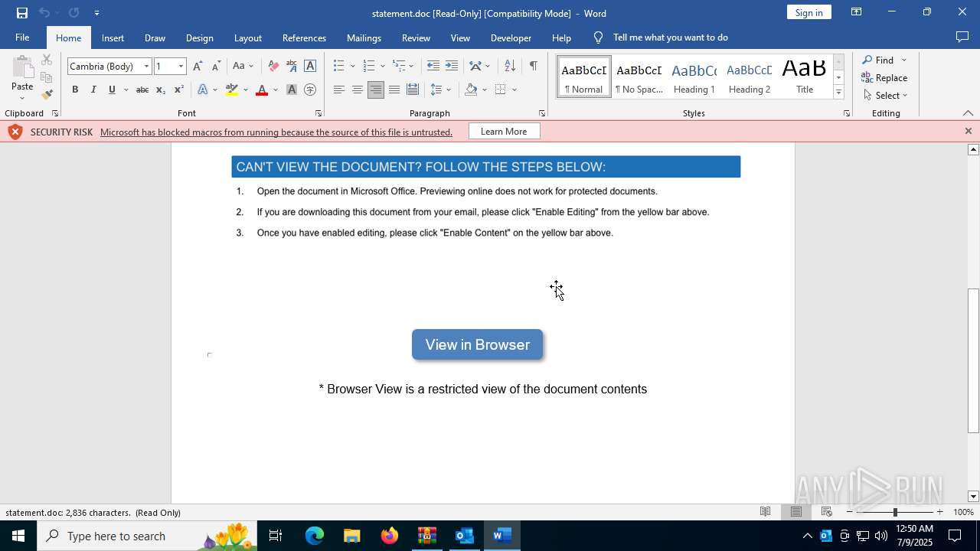Open the Layout tab
The width and height of the screenshot is (980, 551).
247,37
